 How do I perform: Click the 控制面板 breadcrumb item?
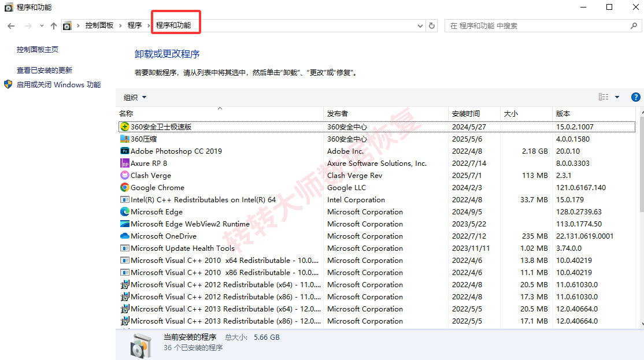[x=99, y=25]
